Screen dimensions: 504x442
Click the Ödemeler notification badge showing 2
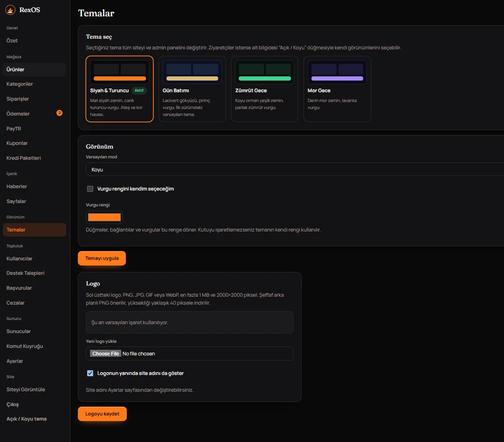[x=60, y=113]
